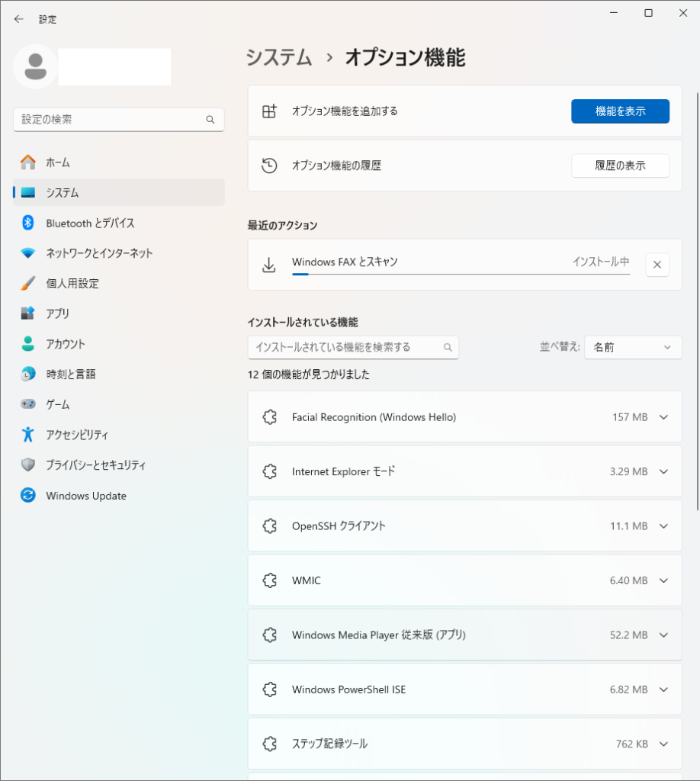Click the システム breadcrumb link

(279, 57)
